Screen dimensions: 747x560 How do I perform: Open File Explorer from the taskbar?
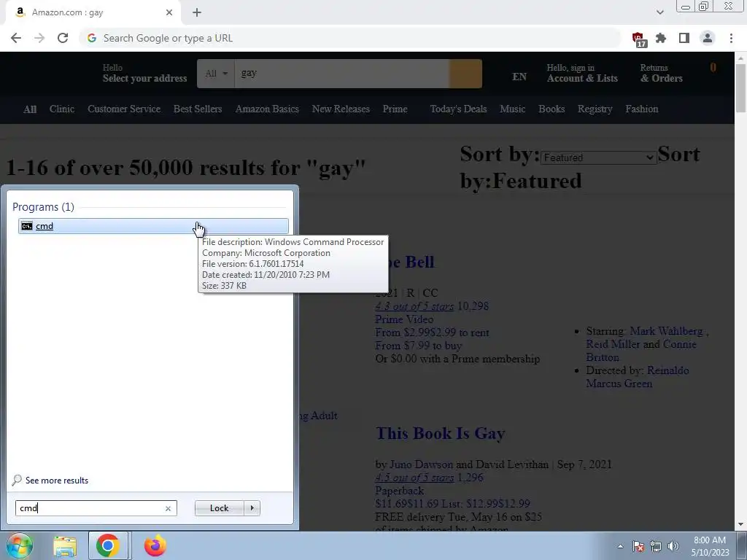[x=65, y=546]
